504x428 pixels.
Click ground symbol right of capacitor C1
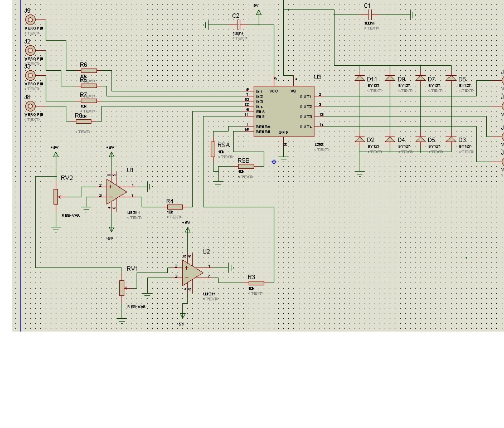click(x=413, y=15)
